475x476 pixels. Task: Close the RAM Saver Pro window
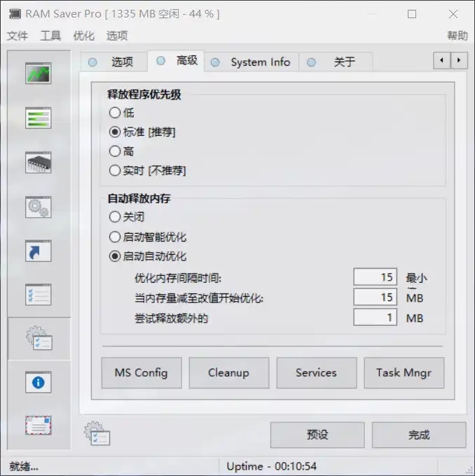pyautogui.click(x=453, y=14)
